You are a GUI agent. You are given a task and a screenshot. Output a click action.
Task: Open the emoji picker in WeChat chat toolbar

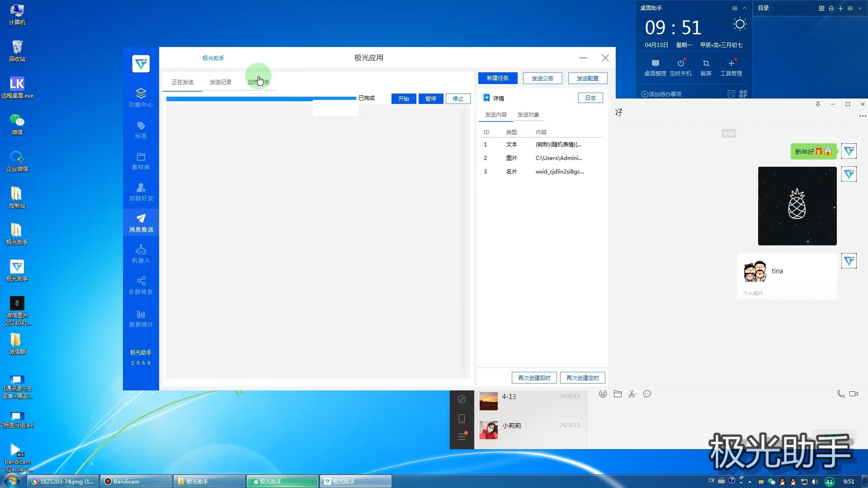[x=603, y=394]
